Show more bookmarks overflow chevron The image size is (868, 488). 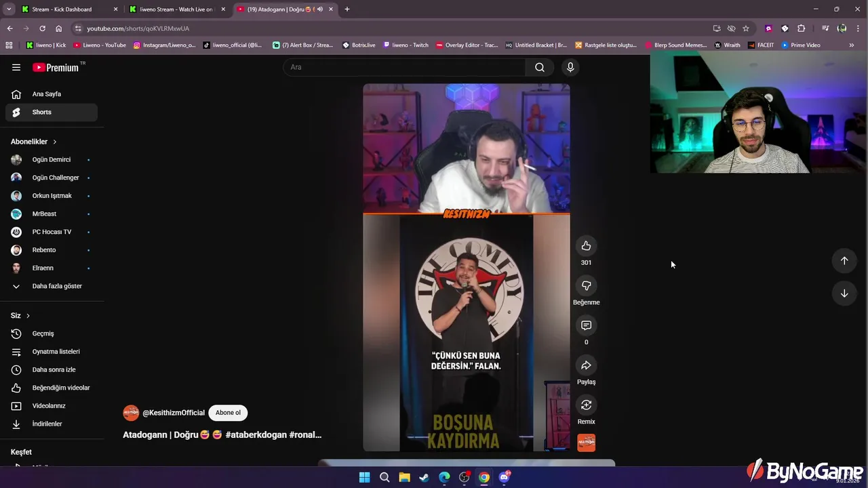point(852,45)
